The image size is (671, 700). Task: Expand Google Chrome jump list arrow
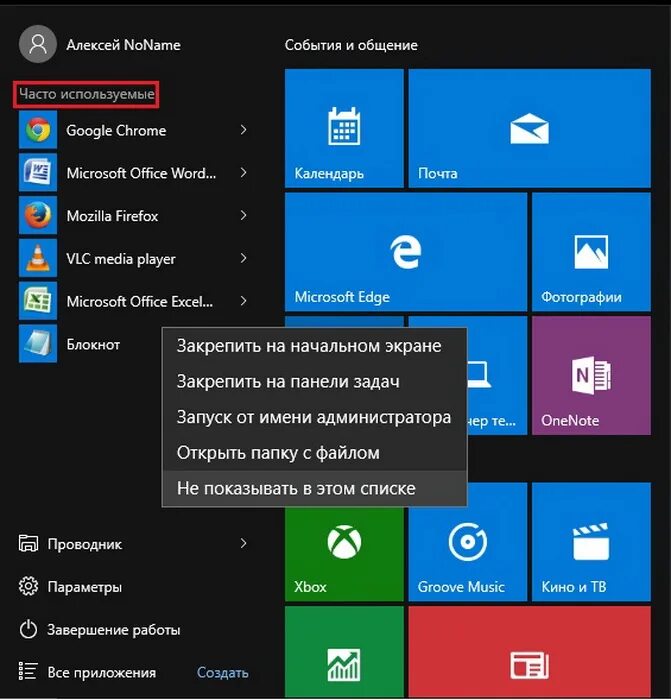tap(243, 130)
